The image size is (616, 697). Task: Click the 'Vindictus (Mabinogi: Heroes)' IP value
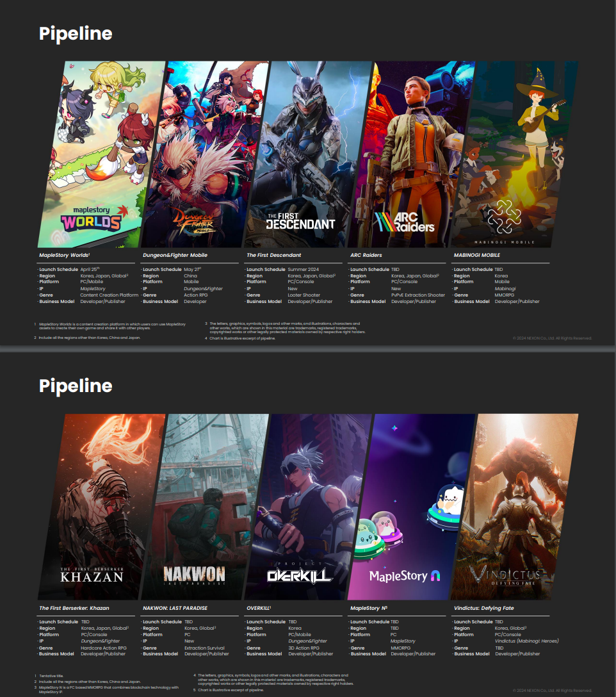tap(526, 641)
